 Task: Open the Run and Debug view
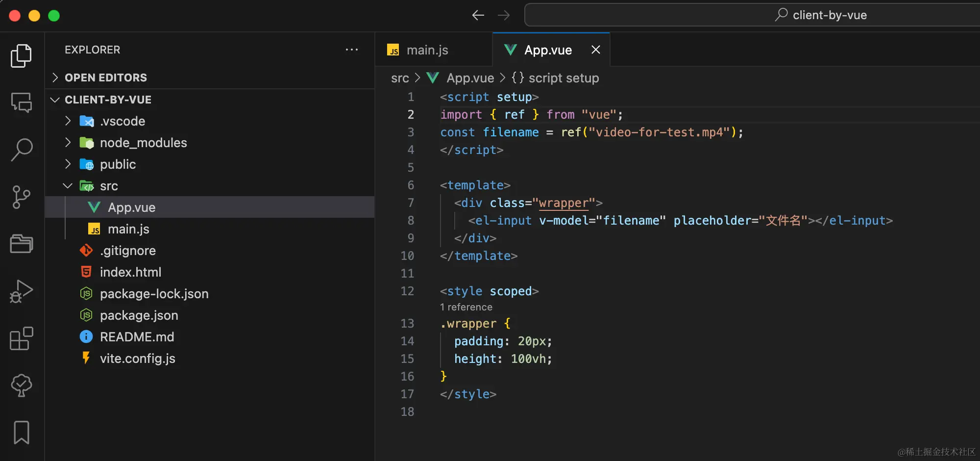21,291
